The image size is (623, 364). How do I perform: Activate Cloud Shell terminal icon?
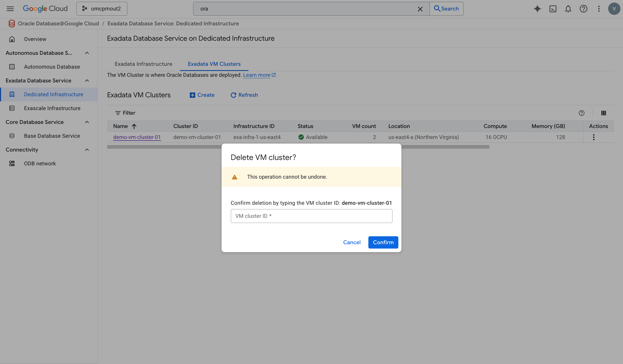coord(553,9)
